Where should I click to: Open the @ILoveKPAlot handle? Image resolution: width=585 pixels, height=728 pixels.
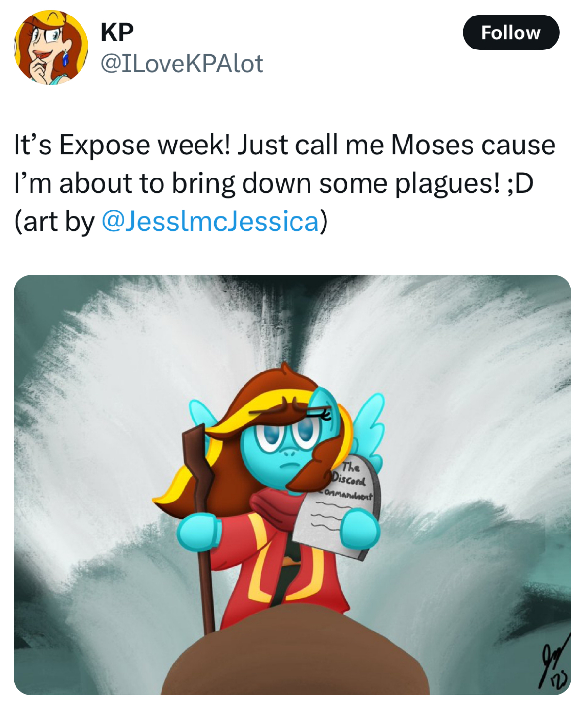pyautogui.click(x=181, y=64)
